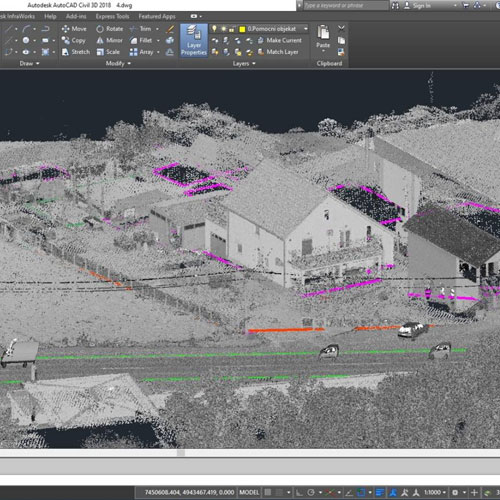Image resolution: width=500 pixels, height=500 pixels.
Task: Toggle grid display in status bar
Action: (268, 492)
